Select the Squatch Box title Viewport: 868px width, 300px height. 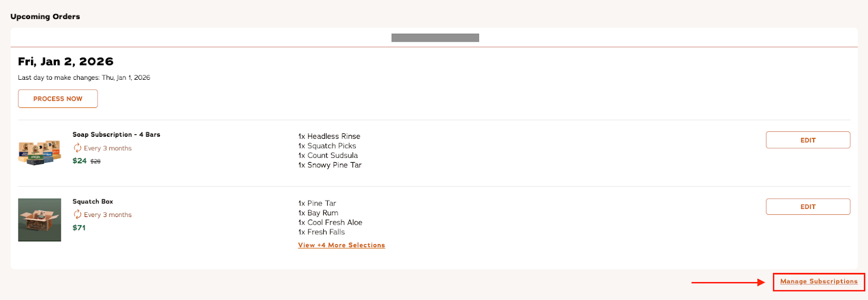[x=93, y=202]
